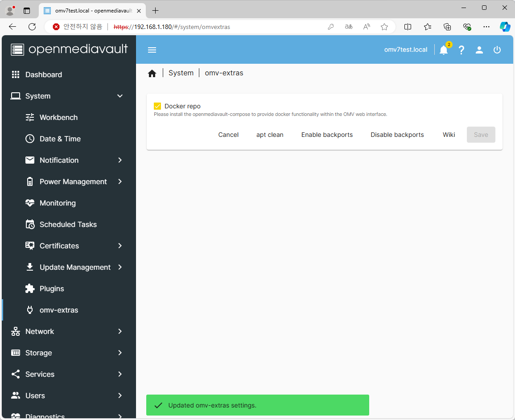The width and height of the screenshot is (515, 420).
Task: Open the help question mark icon
Action: click(x=461, y=50)
